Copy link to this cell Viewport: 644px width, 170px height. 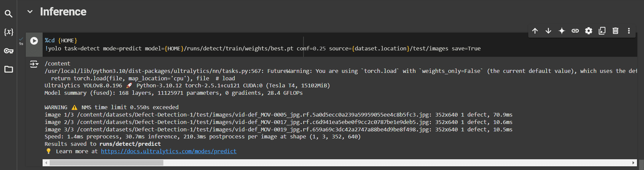(x=575, y=31)
